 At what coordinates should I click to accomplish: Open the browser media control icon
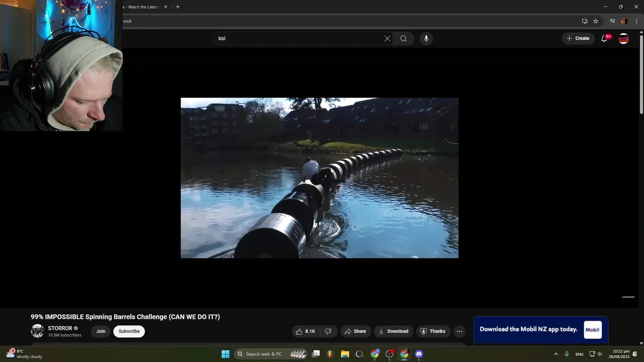click(x=612, y=21)
